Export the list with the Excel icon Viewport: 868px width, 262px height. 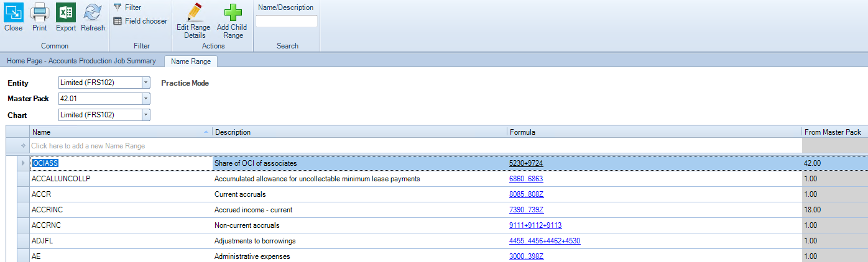click(66, 12)
